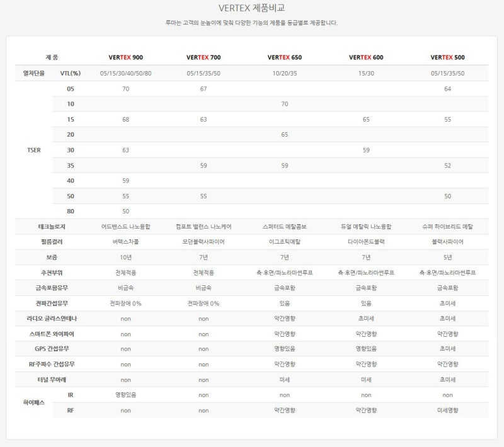The image size is (504, 447).
Task: Click the "RF주파수 간섭유무" row label
Action: pyautogui.click(x=52, y=364)
